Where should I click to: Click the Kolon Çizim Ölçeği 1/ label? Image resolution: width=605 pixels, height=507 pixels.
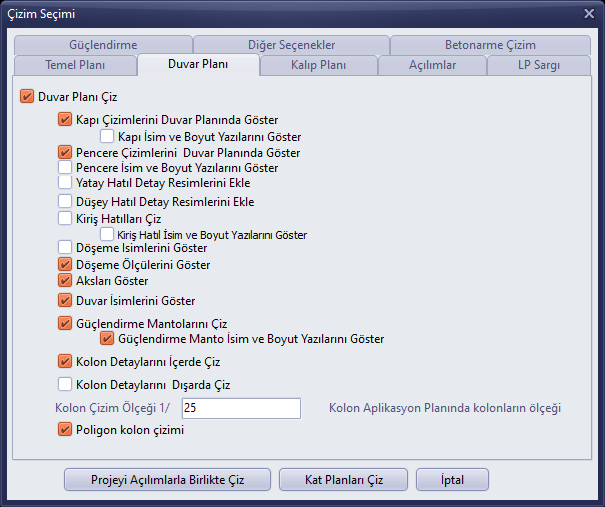coord(112,408)
